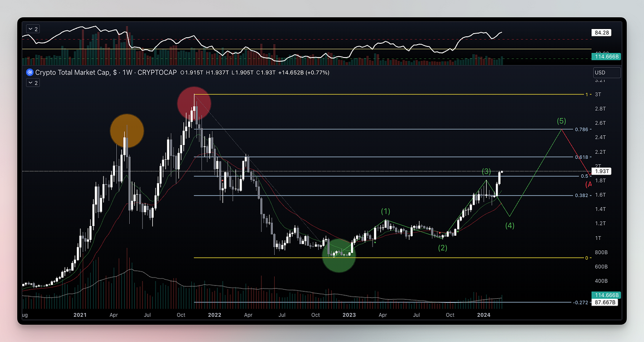Select the (1) wave label
The width and height of the screenshot is (644, 342).
click(385, 211)
